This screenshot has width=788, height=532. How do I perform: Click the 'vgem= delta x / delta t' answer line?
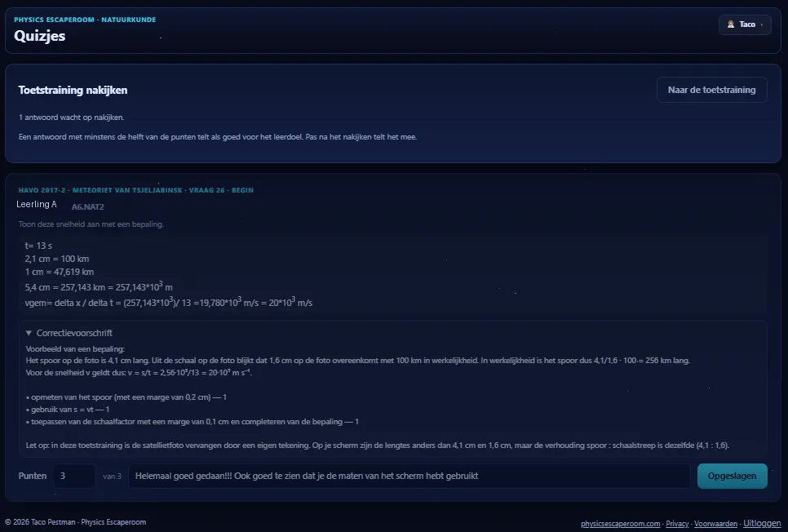pyautogui.click(x=168, y=302)
